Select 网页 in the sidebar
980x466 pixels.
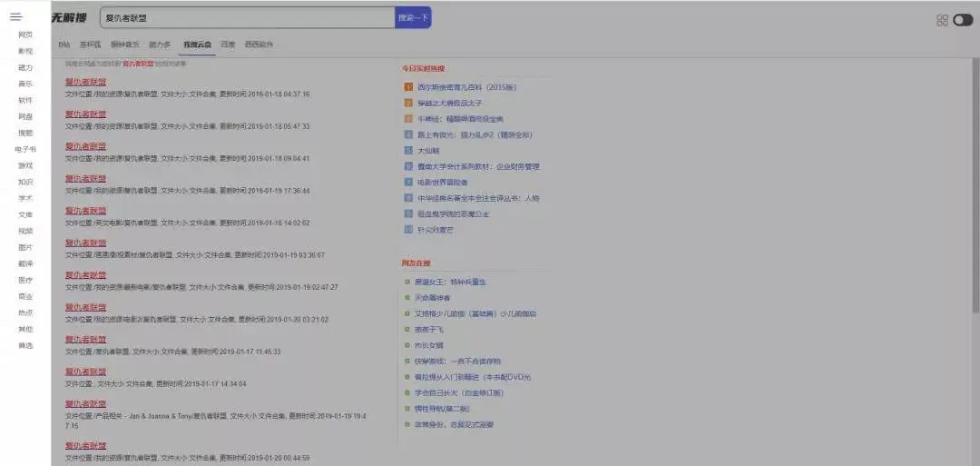[25, 35]
